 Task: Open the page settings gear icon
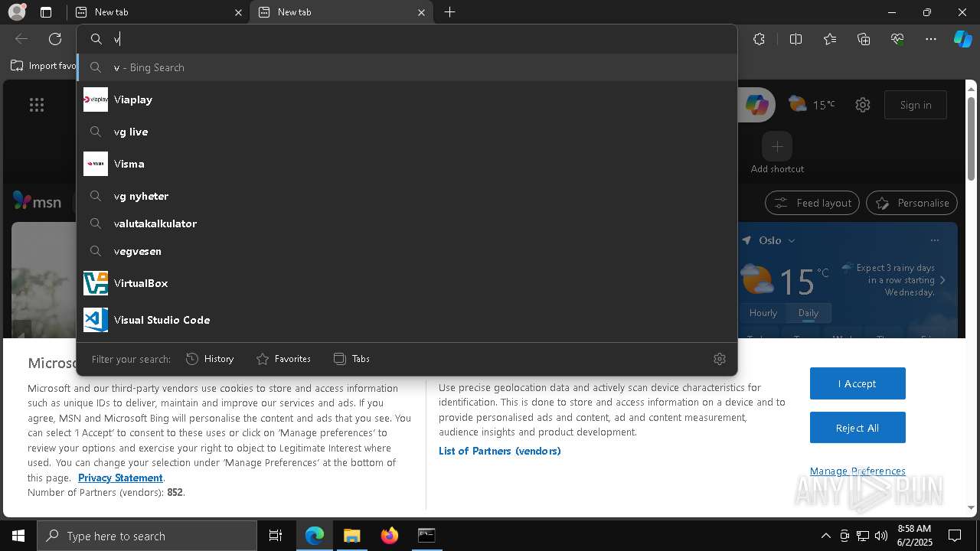[x=863, y=105]
